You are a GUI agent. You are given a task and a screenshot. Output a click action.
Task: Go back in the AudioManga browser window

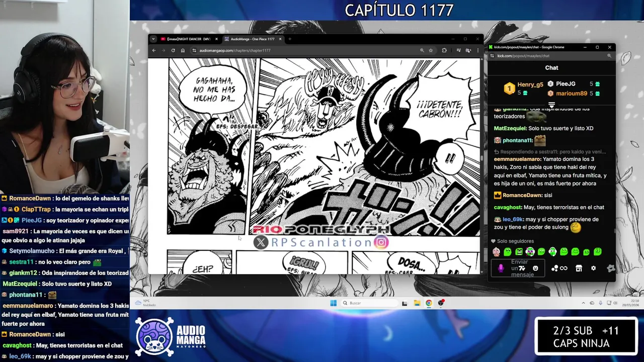click(x=154, y=50)
